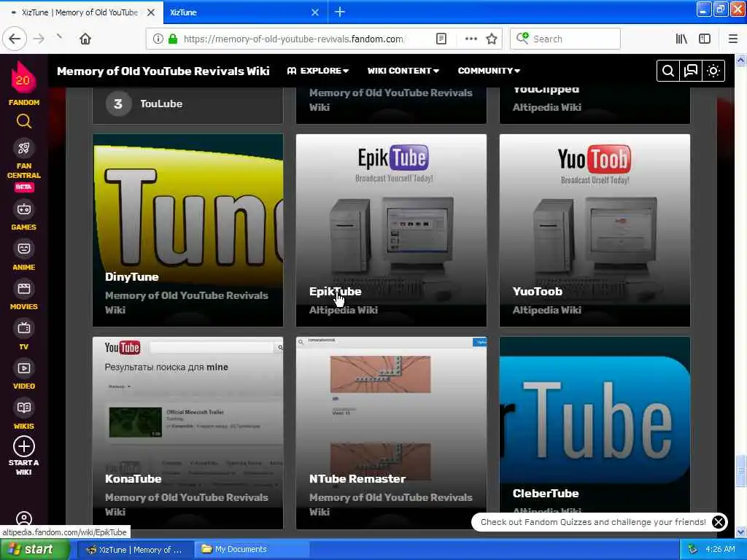The image size is (747, 560).
Task: Click the system tray icon near clock
Action: (x=693, y=550)
